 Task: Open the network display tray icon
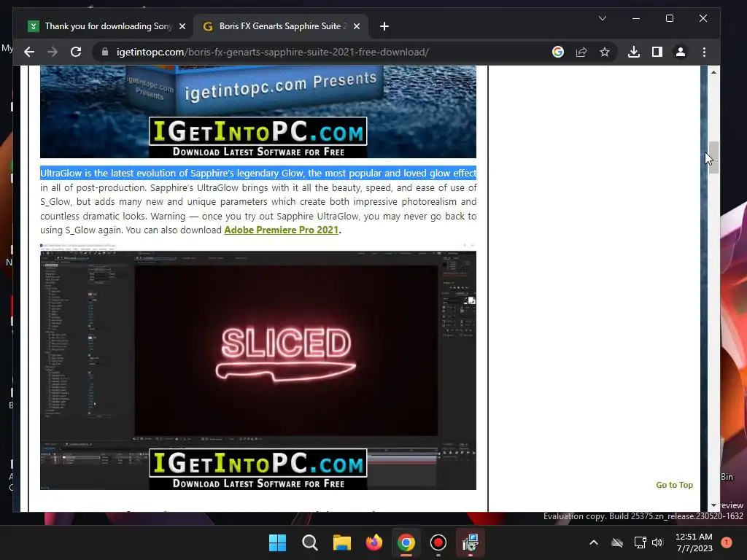click(x=640, y=542)
